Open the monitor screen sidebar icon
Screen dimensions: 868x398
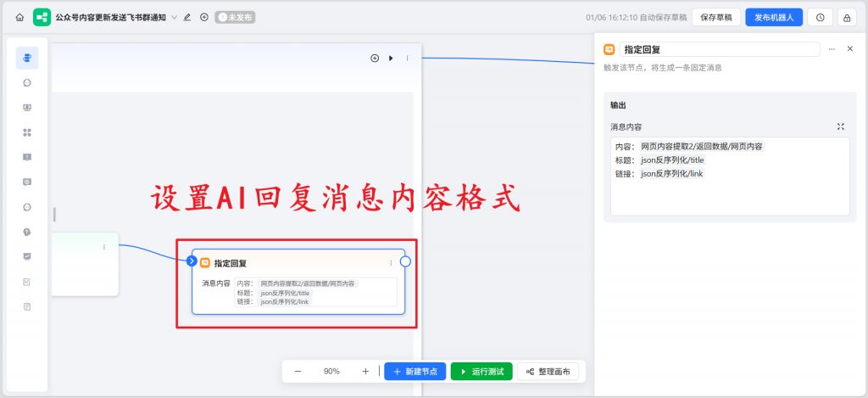[x=27, y=108]
